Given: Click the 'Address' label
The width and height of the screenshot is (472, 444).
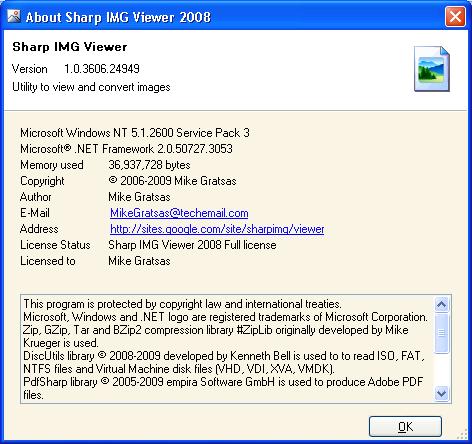Looking at the screenshot, I should (x=39, y=229).
